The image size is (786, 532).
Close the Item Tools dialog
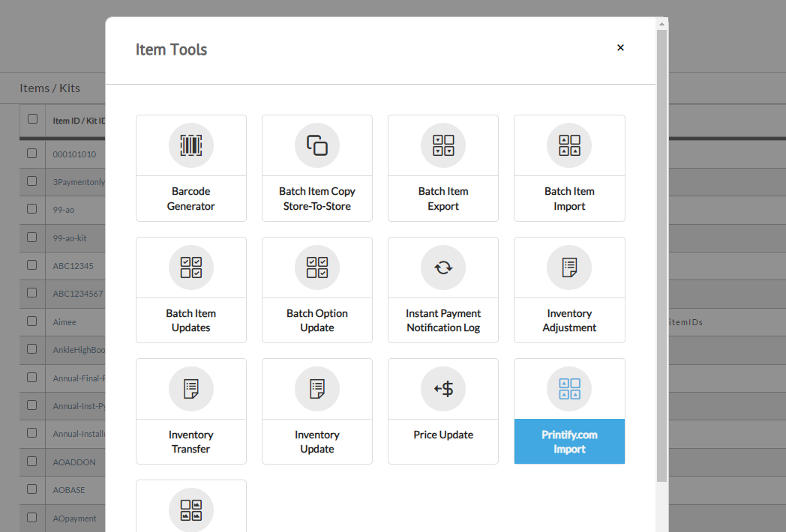pyautogui.click(x=620, y=48)
